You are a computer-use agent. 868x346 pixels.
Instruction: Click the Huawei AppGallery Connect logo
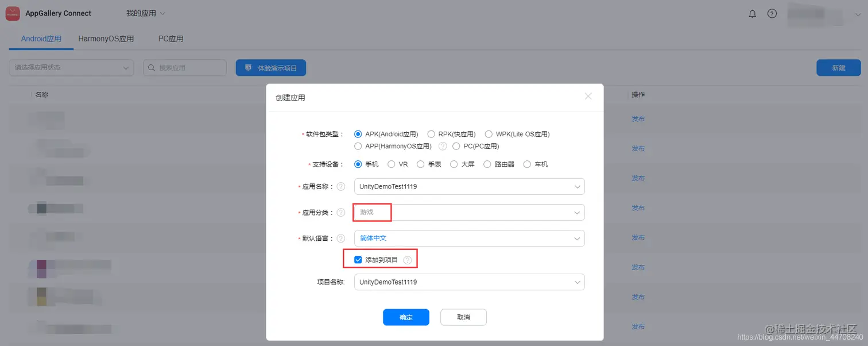click(x=12, y=13)
